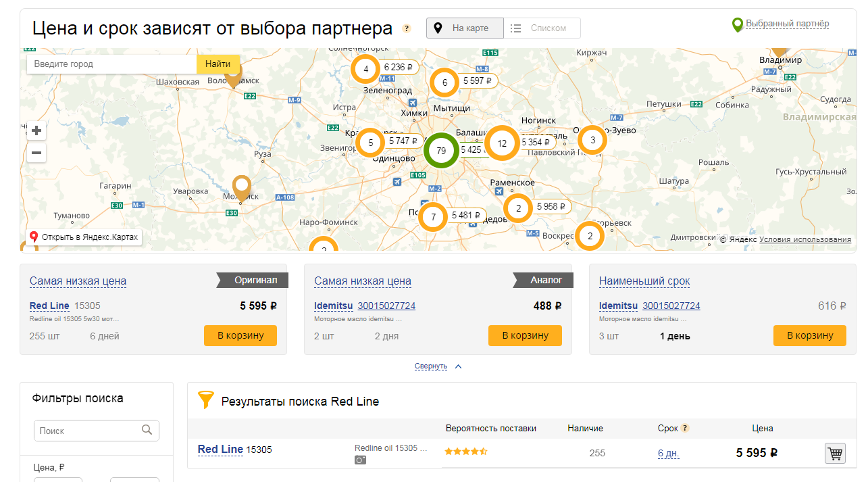Click the help icon next to Срок column
The height and width of the screenshot is (482, 868).
685,428
